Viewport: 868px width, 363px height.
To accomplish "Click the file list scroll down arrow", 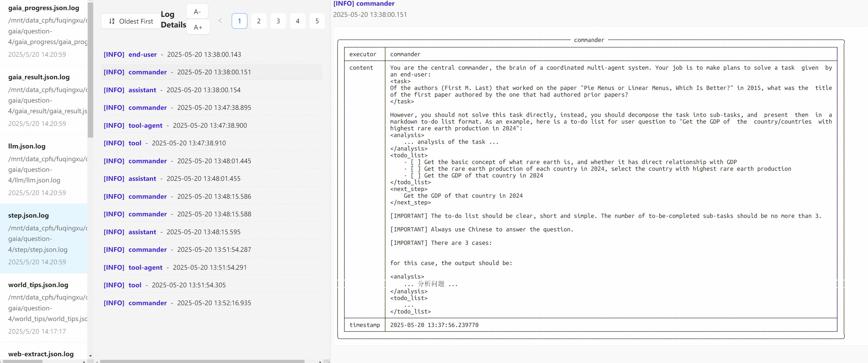I will coord(90,356).
